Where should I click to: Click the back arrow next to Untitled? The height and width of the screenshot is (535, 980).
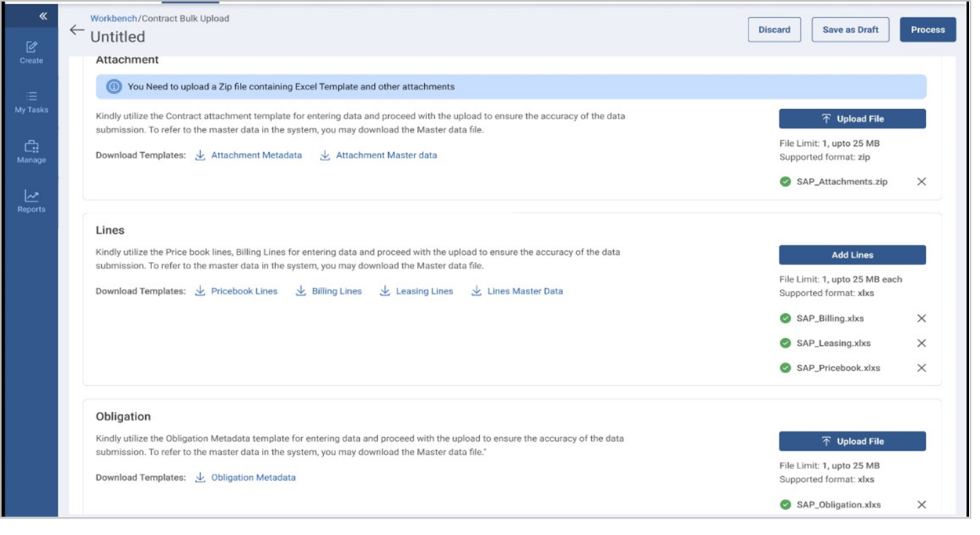point(76,30)
